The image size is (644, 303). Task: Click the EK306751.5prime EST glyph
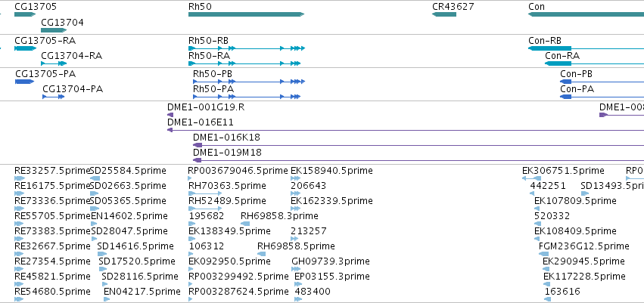pos(531,178)
